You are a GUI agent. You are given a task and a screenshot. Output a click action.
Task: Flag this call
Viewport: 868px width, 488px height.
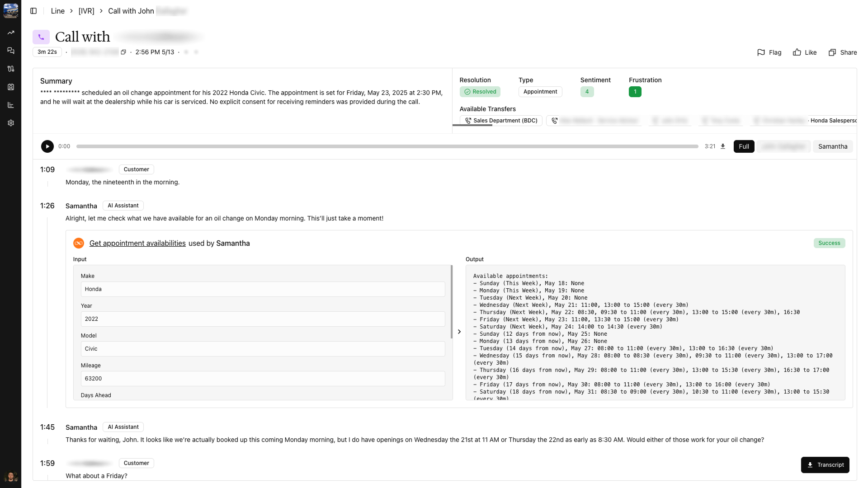pyautogui.click(x=769, y=52)
